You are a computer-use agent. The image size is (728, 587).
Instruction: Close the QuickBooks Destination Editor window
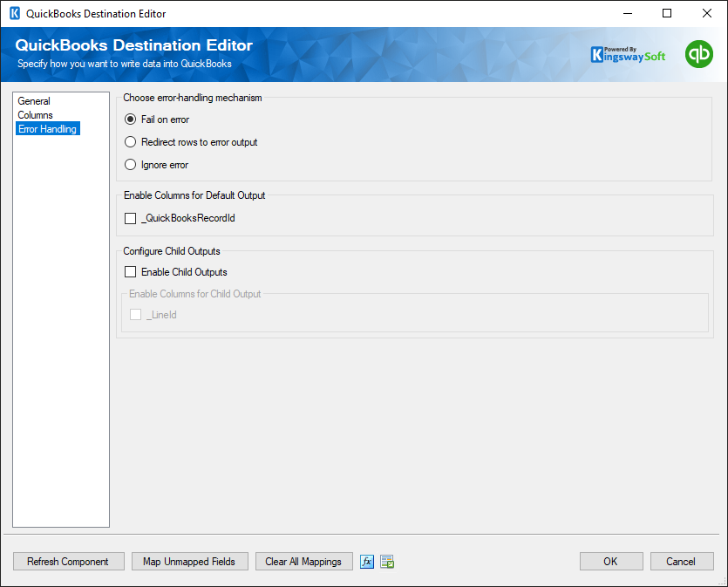tap(707, 13)
